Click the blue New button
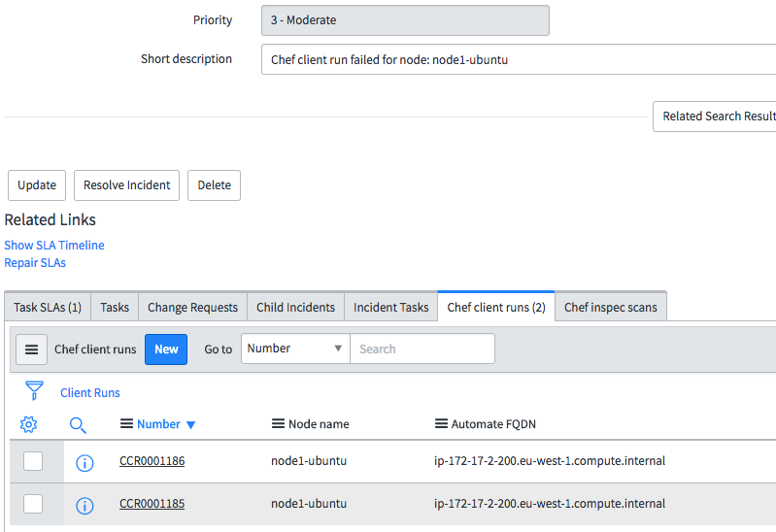 coord(166,349)
